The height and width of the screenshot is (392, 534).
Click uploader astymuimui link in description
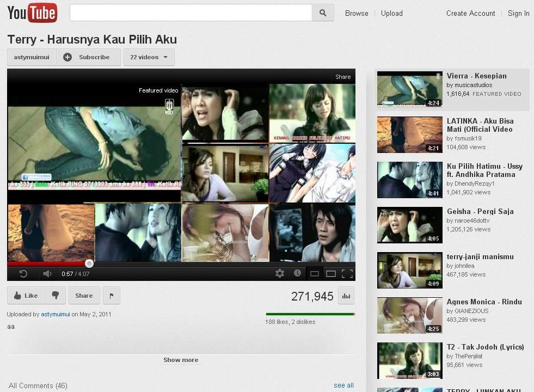point(55,314)
